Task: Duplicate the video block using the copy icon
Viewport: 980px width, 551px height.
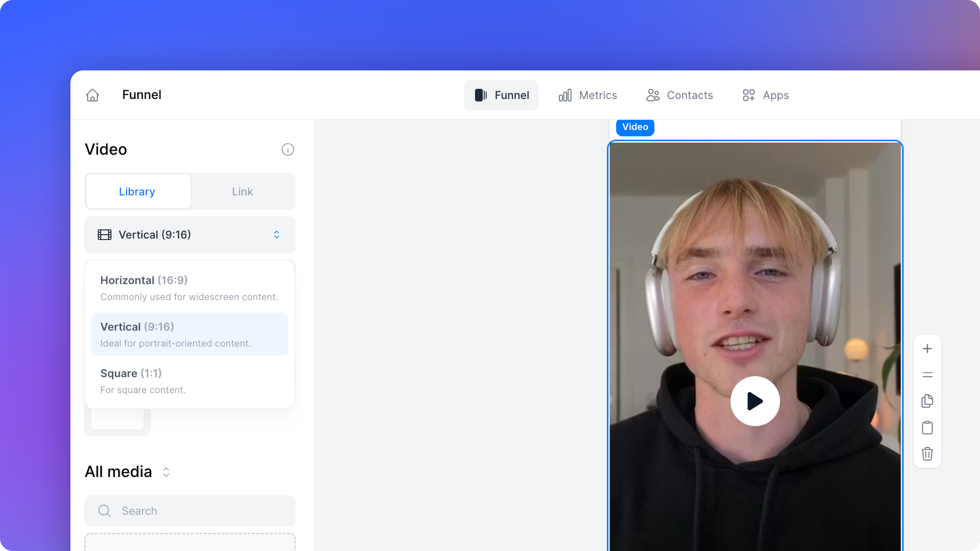Action: point(927,400)
